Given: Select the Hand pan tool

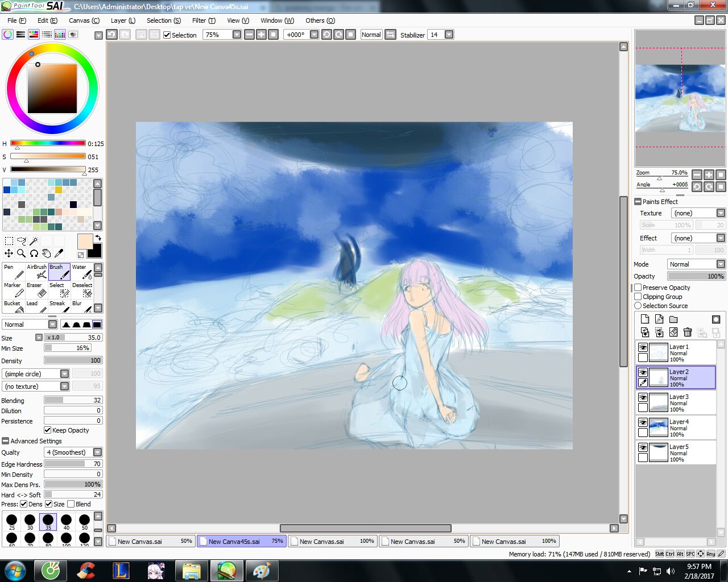Looking at the screenshot, I should pos(46,253).
